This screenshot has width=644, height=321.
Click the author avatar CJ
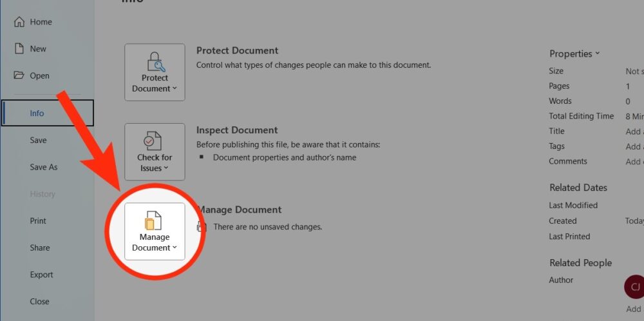[x=634, y=287]
